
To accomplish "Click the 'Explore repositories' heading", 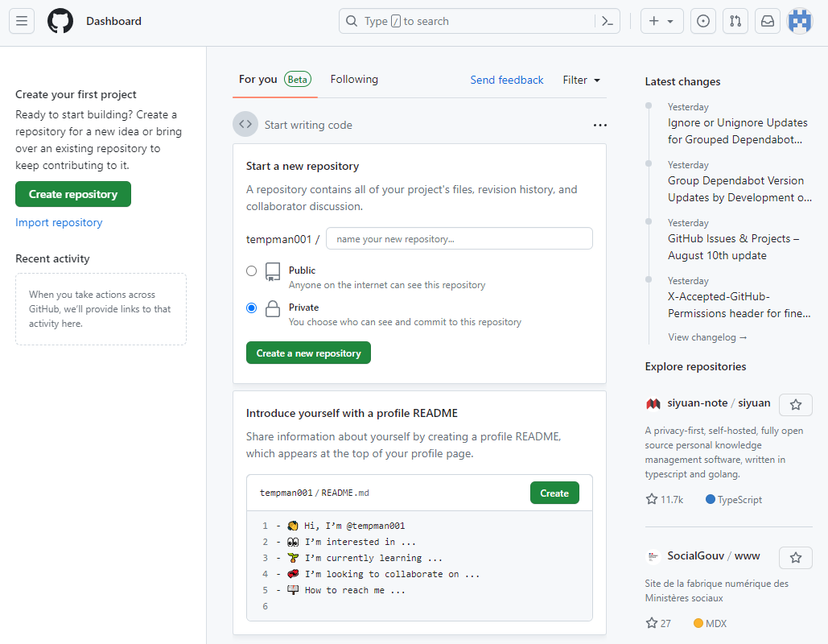I will tap(695, 366).
